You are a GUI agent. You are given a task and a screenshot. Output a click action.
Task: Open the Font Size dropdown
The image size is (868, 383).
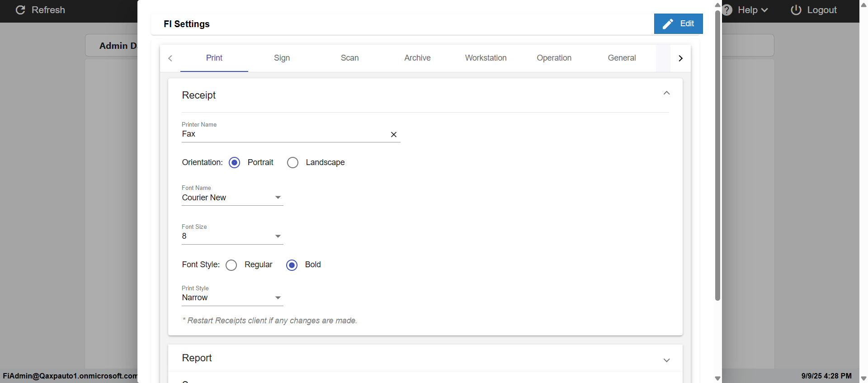click(x=232, y=236)
